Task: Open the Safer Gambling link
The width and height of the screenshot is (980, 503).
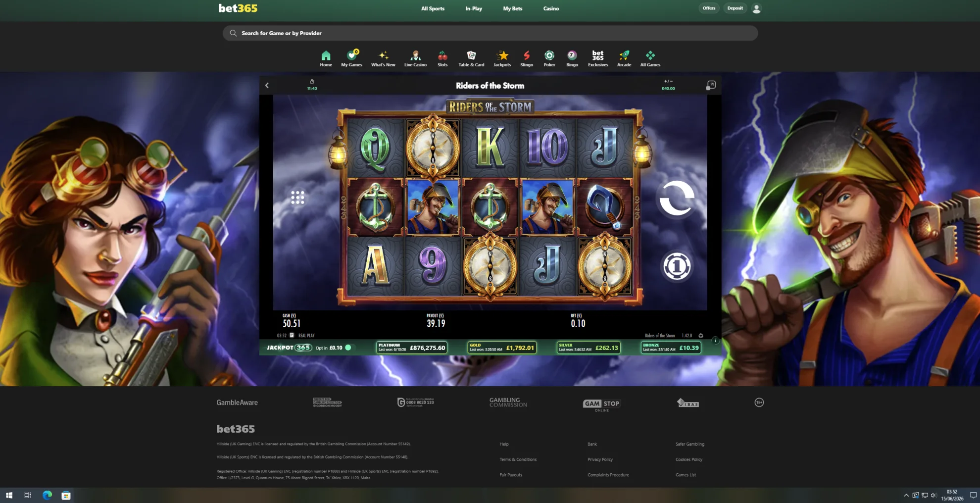Action: 690,444
